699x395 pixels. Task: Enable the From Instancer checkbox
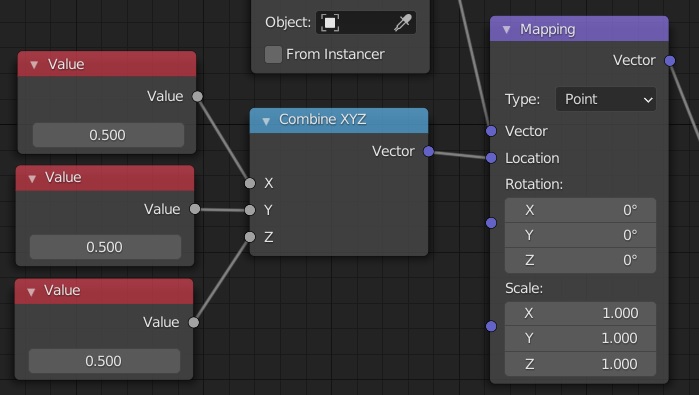pos(273,54)
